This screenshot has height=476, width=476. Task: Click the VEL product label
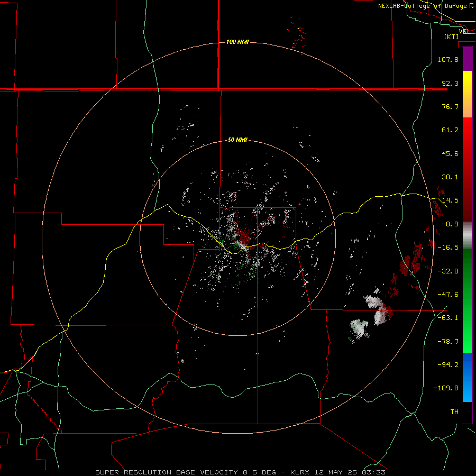pyautogui.click(x=463, y=31)
